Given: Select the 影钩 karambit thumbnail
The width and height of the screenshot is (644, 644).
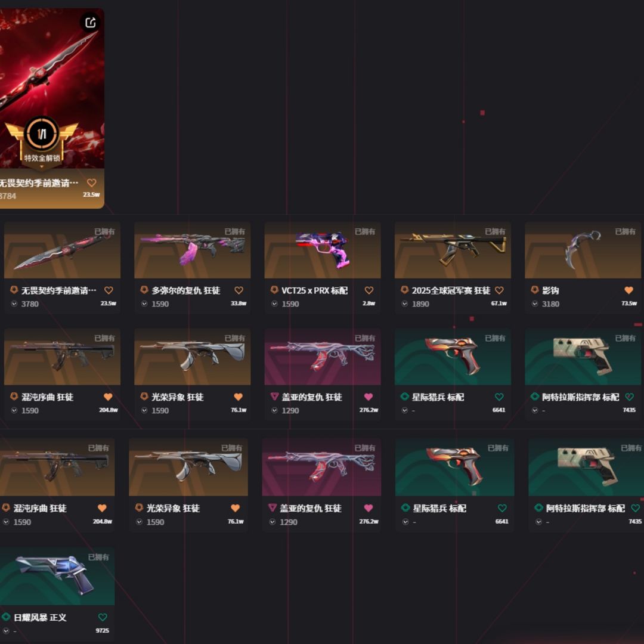Looking at the screenshot, I should [583, 250].
